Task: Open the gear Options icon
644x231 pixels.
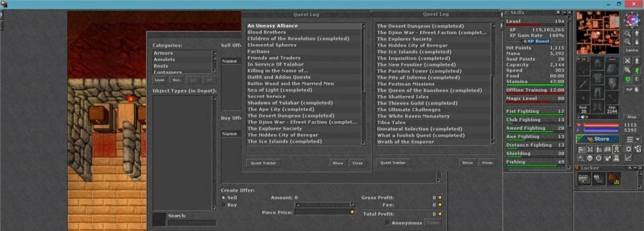Action: coord(628,149)
